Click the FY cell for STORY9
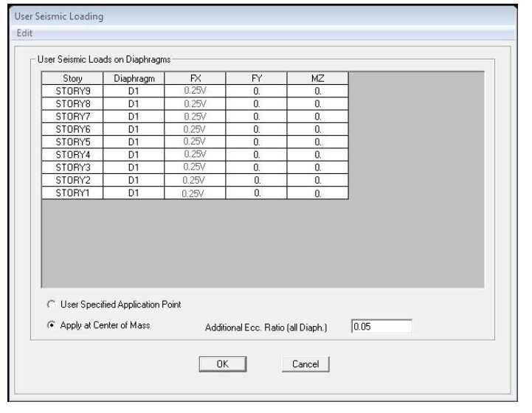The width and height of the screenshot is (532, 413). tap(257, 91)
